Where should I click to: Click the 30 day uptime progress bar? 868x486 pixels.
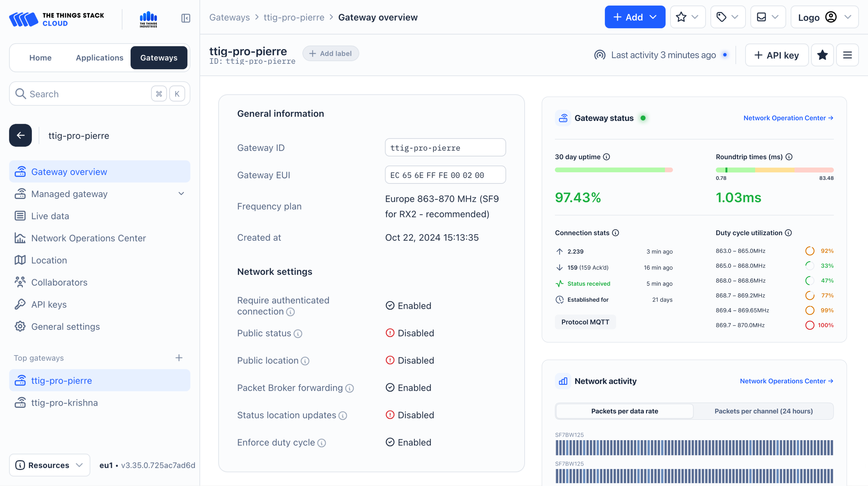click(614, 170)
